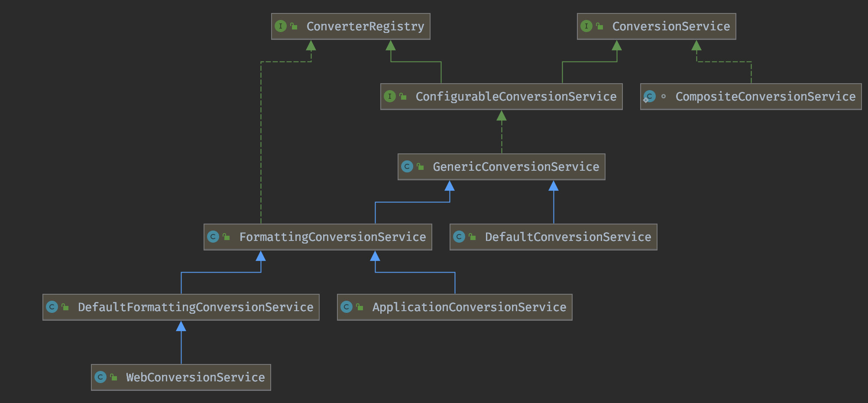This screenshot has height=403, width=868.
Task: Select the ConversionService label text
Action: pos(671,26)
